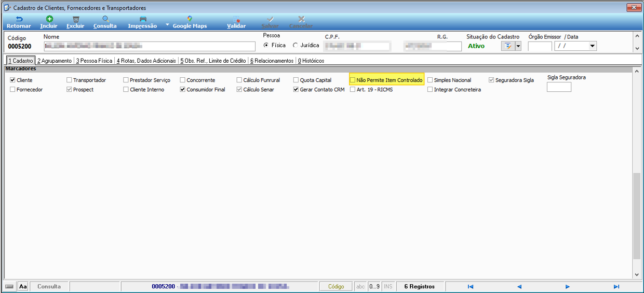Open the 0 Históricos tab
644x293 pixels.
pos(311,61)
